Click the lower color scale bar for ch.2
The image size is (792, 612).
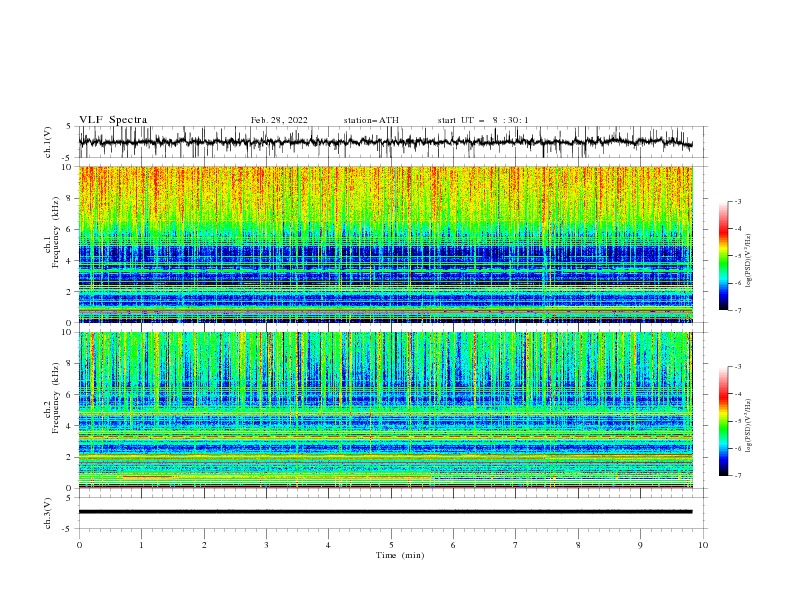[x=723, y=421]
